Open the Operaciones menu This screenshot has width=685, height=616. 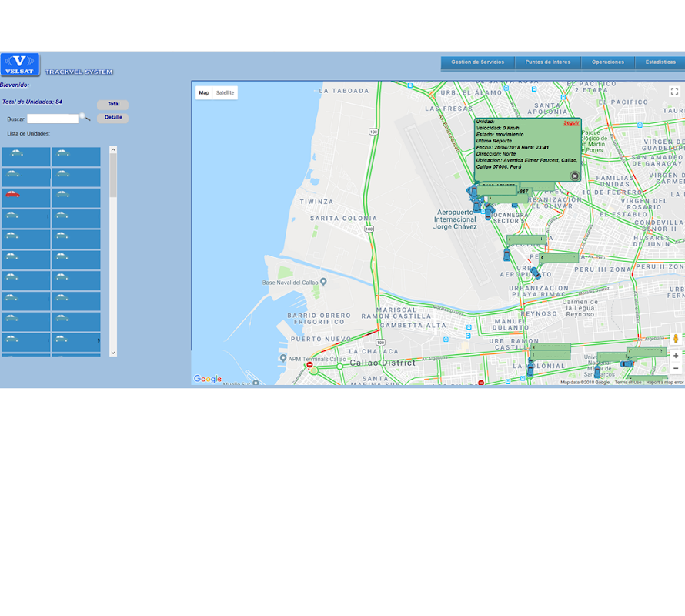608,62
